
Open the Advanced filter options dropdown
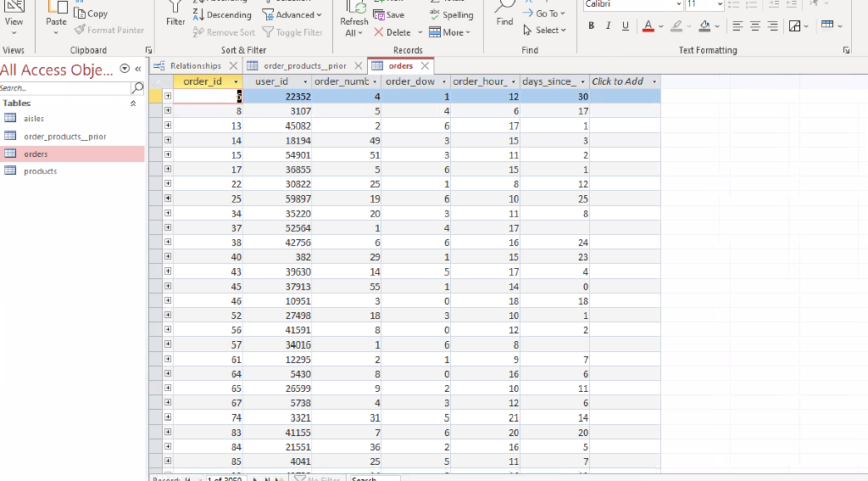pos(293,14)
